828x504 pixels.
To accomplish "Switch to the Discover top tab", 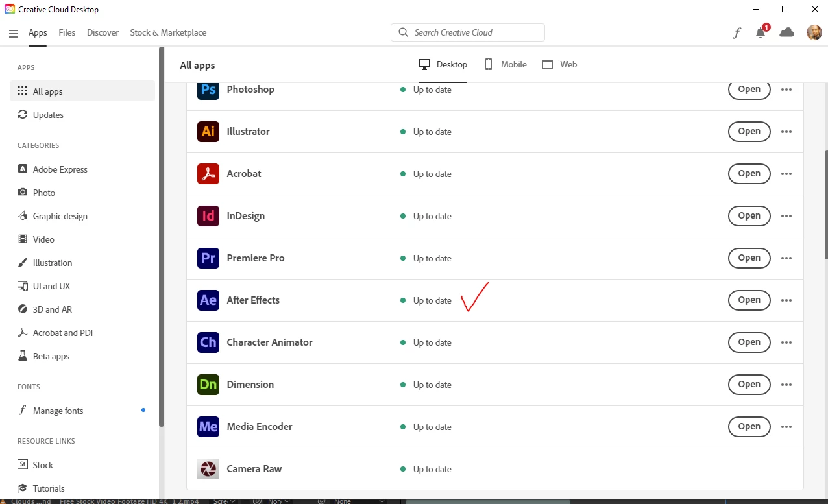I will coord(103,32).
